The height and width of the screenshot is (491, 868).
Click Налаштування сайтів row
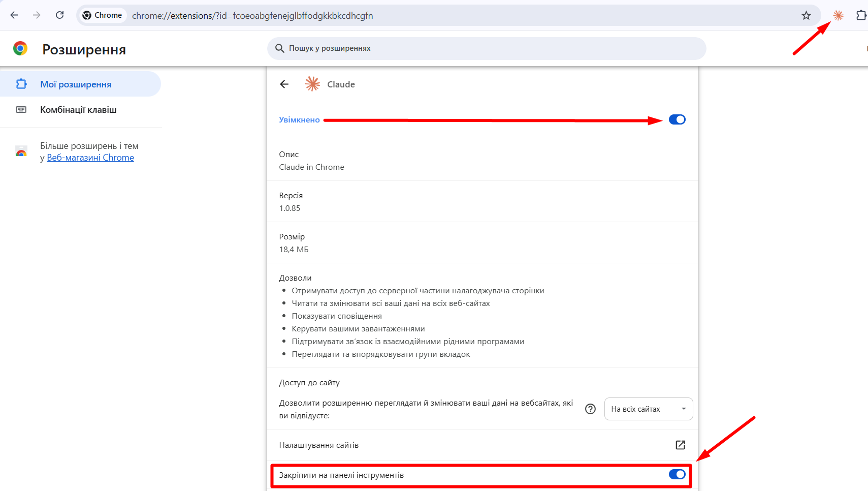pos(483,445)
